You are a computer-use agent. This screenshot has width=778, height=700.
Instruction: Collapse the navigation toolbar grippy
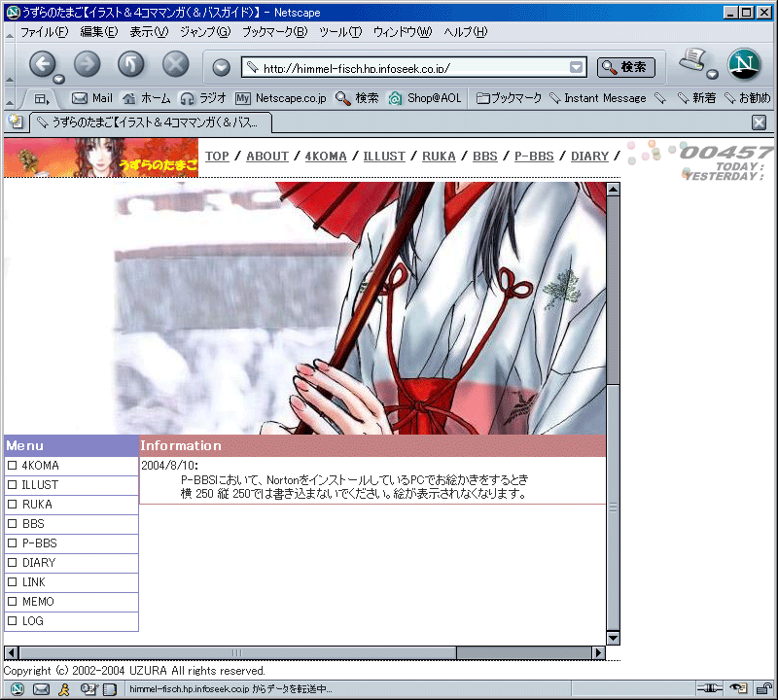10,64
